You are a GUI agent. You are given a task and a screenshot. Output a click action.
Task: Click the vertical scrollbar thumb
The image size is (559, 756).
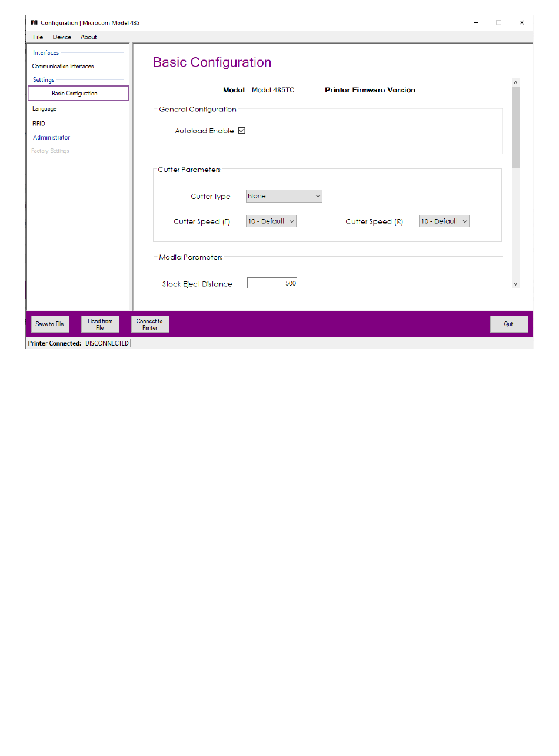coord(516,127)
